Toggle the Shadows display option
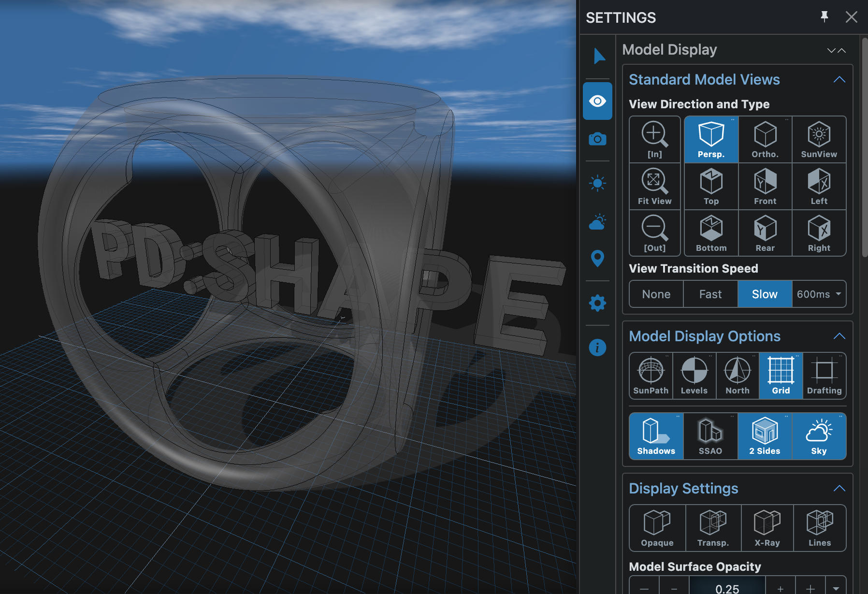This screenshot has width=868, height=594. point(656,436)
